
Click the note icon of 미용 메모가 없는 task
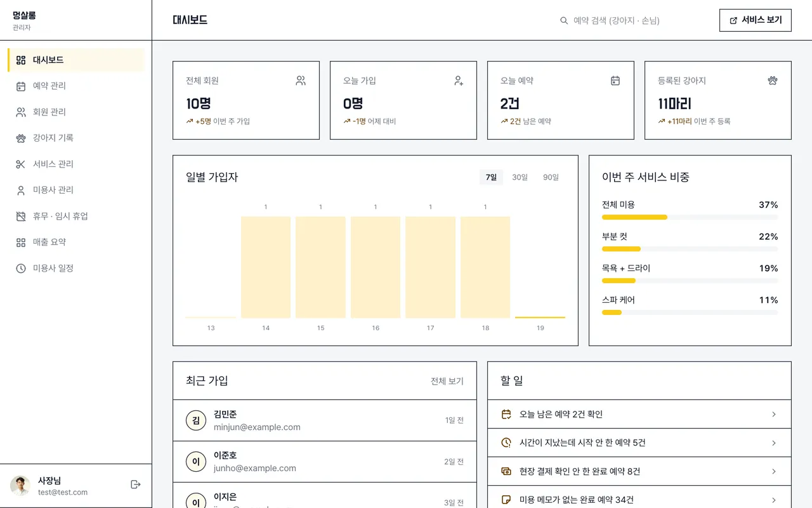[x=506, y=500]
